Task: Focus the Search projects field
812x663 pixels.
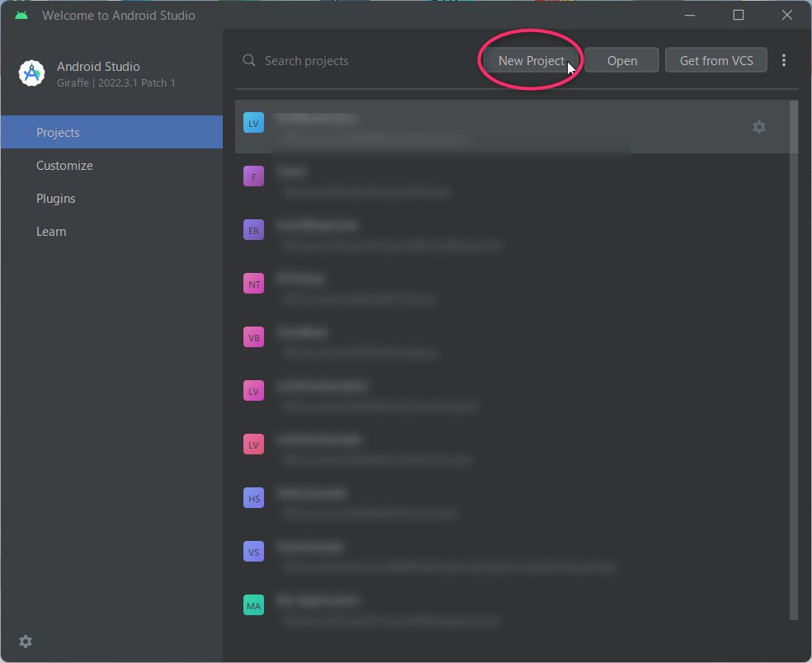Action: tap(357, 60)
